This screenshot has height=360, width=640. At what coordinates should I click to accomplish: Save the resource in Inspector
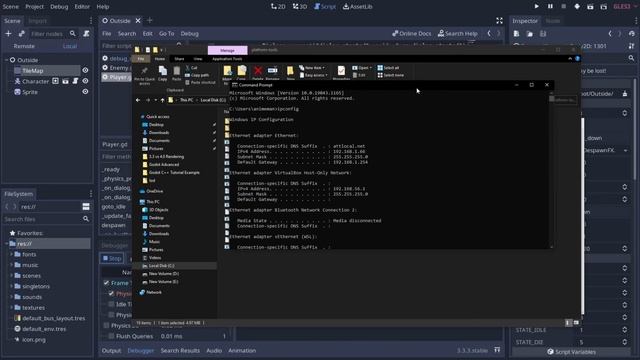pyautogui.click(x=543, y=33)
